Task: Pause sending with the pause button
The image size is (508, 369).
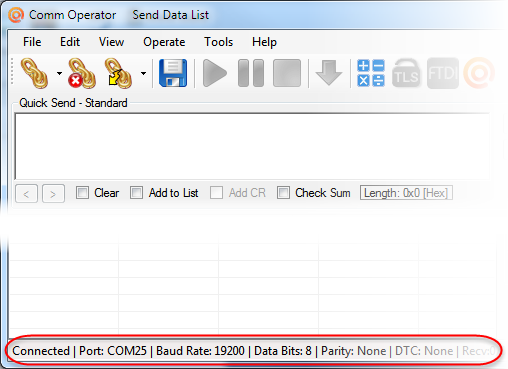Action: coord(251,73)
